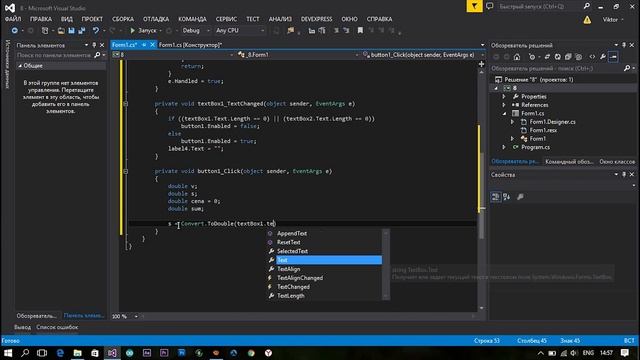This screenshot has width=640, height=360.
Task: Click the yellow warning triangle icon
Action: [x=587, y=20]
